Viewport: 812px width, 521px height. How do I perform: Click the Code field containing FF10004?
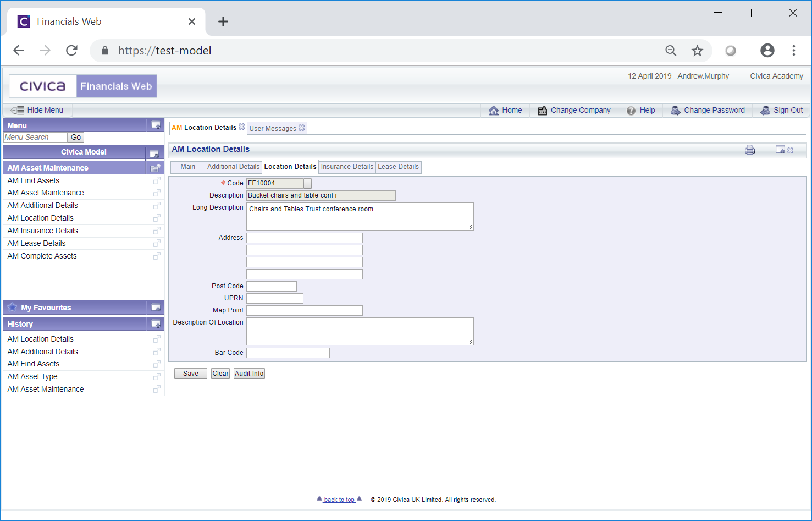pos(275,183)
